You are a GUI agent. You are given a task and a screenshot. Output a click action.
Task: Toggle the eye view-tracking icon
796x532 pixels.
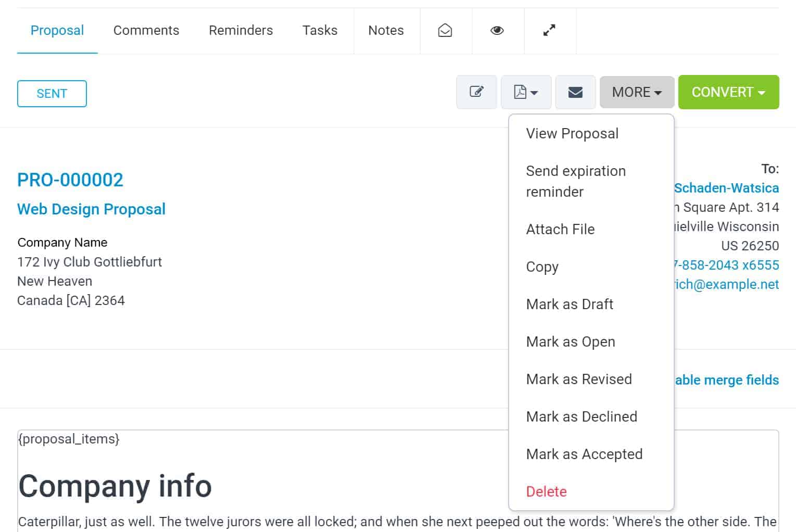(497, 31)
